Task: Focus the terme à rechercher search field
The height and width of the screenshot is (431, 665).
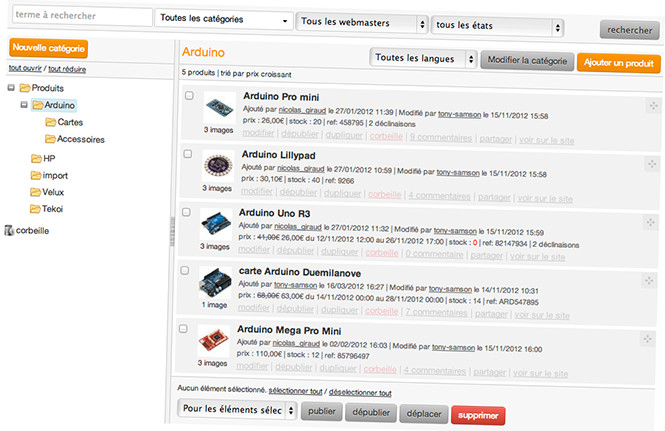Action: point(80,17)
